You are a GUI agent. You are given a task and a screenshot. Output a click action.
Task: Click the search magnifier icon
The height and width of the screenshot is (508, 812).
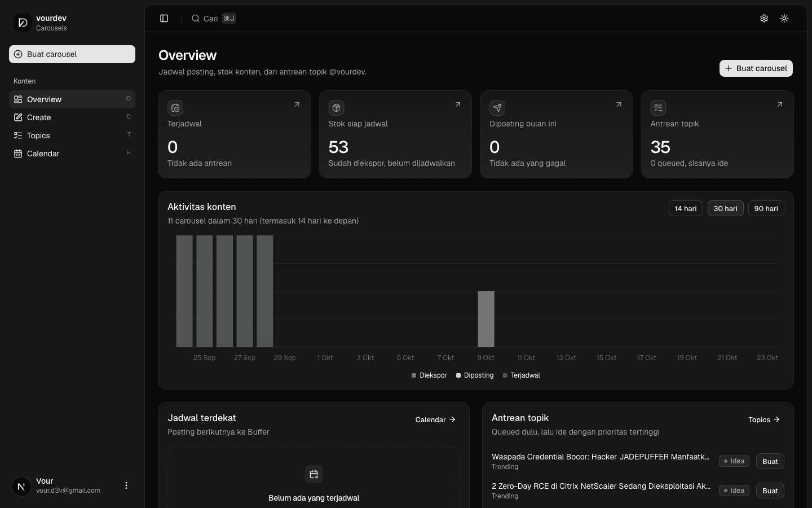coord(196,19)
